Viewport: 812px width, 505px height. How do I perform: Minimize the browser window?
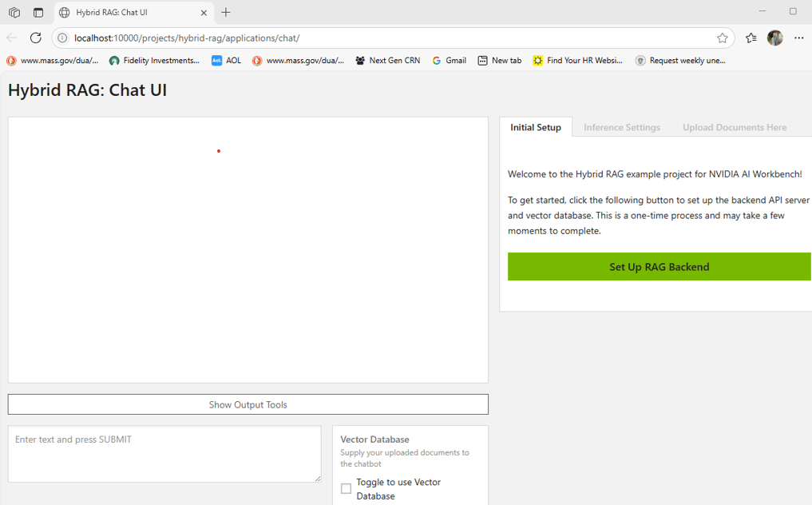pyautogui.click(x=762, y=11)
